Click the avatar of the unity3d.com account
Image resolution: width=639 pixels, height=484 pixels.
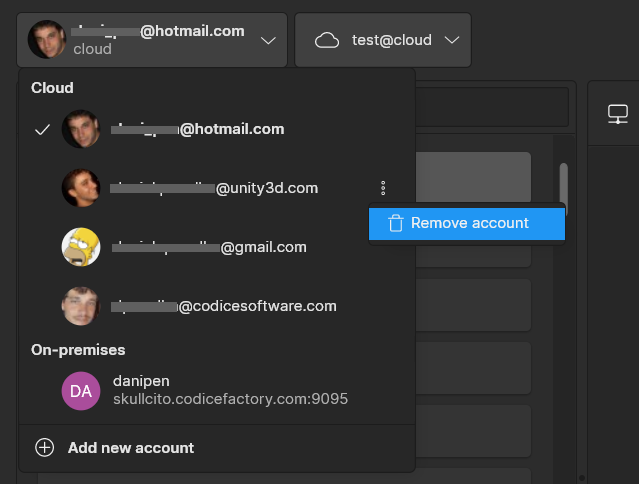coord(81,188)
